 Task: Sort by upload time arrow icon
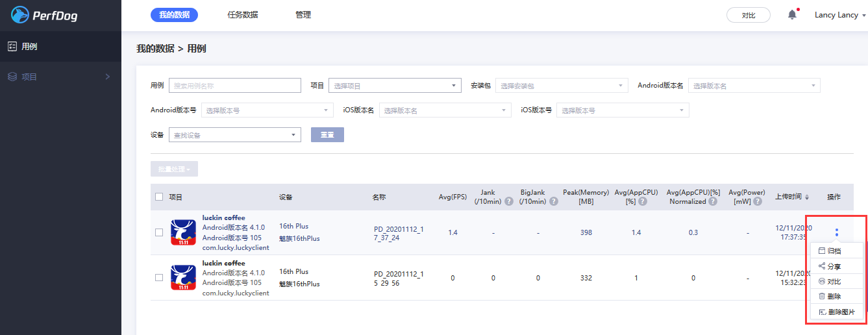coord(807,197)
